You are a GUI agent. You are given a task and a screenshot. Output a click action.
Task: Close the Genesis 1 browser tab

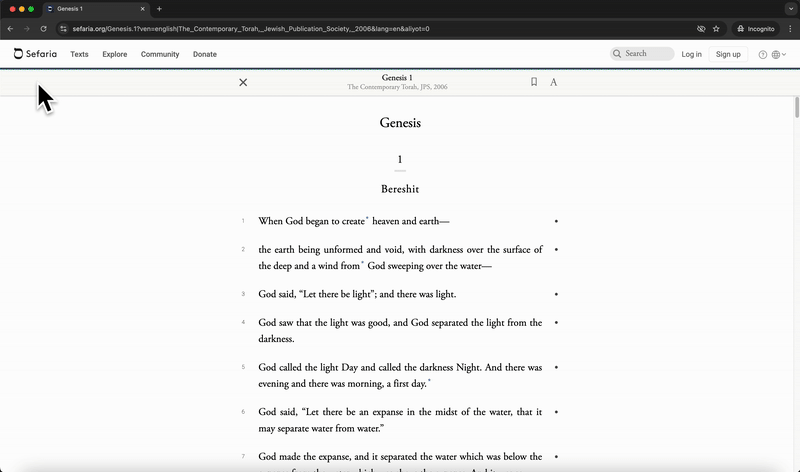pyautogui.click(x=142, y=9)
